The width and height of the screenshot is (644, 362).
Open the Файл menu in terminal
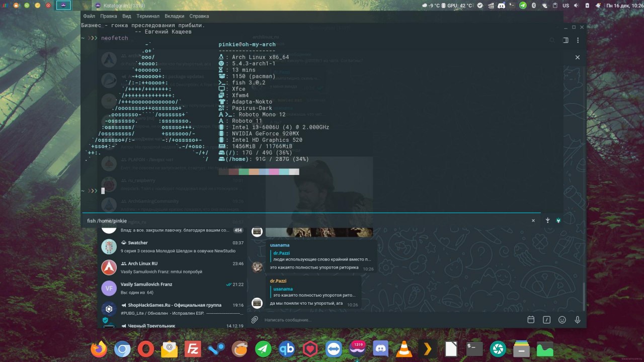[89, 16]
